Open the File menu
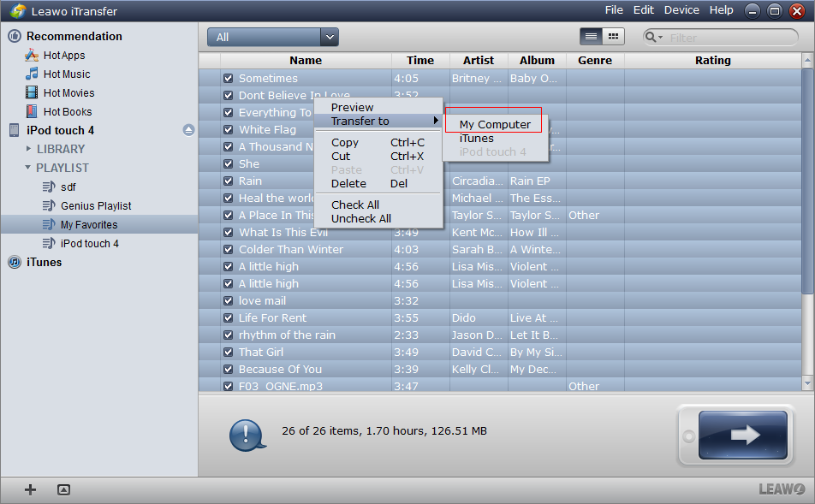815x504 pixels. point(614,10)
